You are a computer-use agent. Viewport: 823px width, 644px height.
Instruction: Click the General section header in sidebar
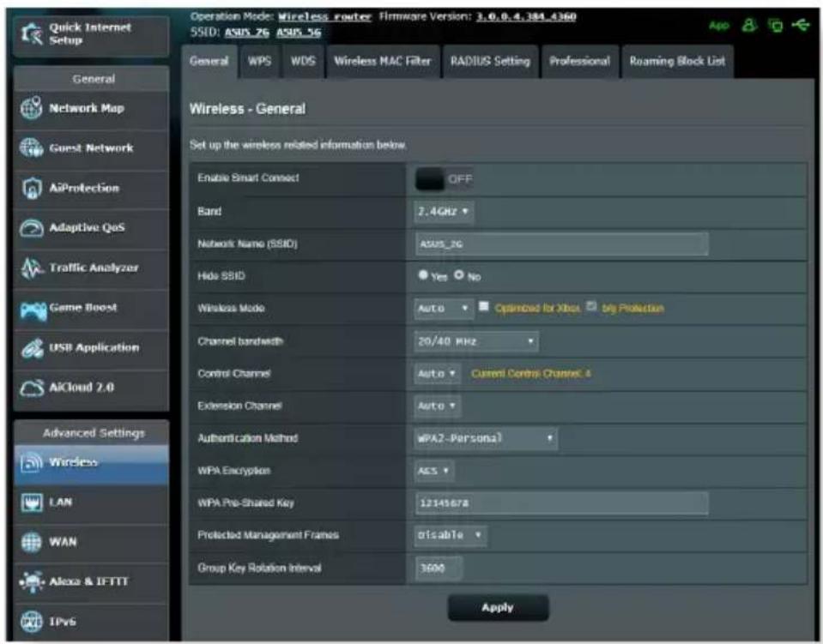tap(94, 79)
